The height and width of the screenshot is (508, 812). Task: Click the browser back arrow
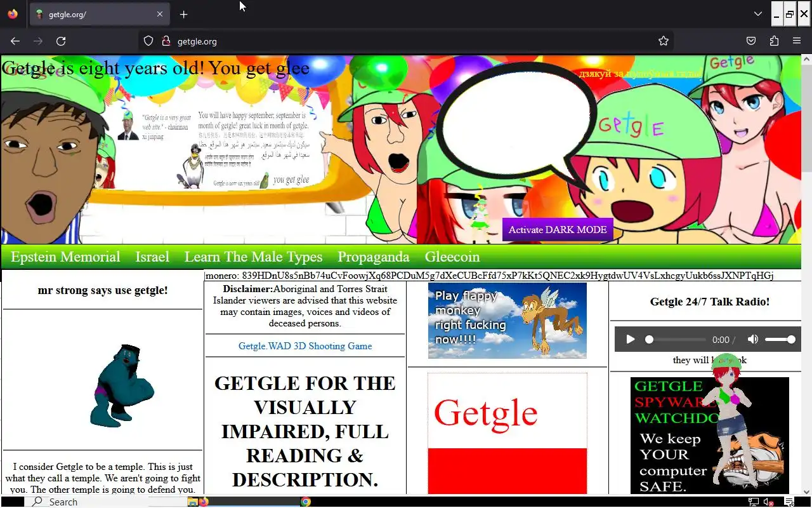coord(15,41)
